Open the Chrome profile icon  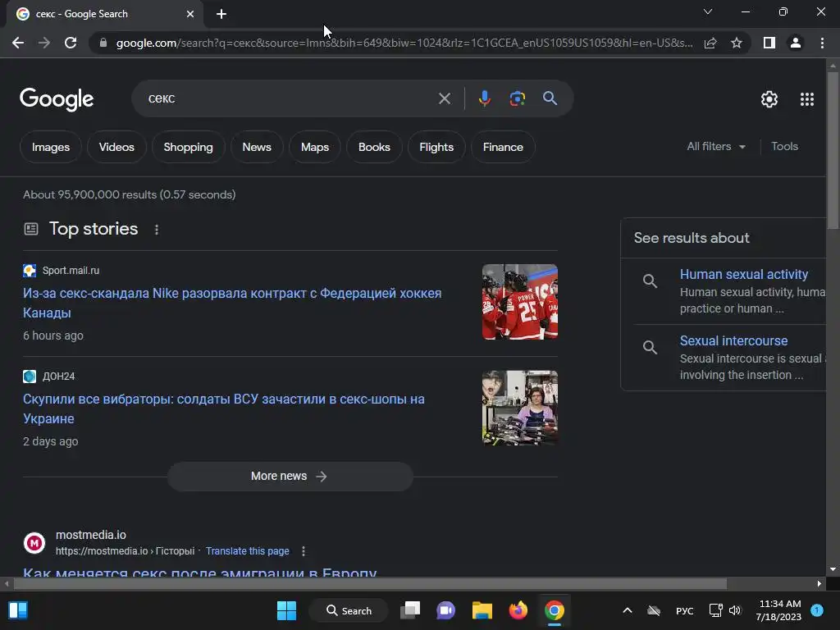coord(796,43)
